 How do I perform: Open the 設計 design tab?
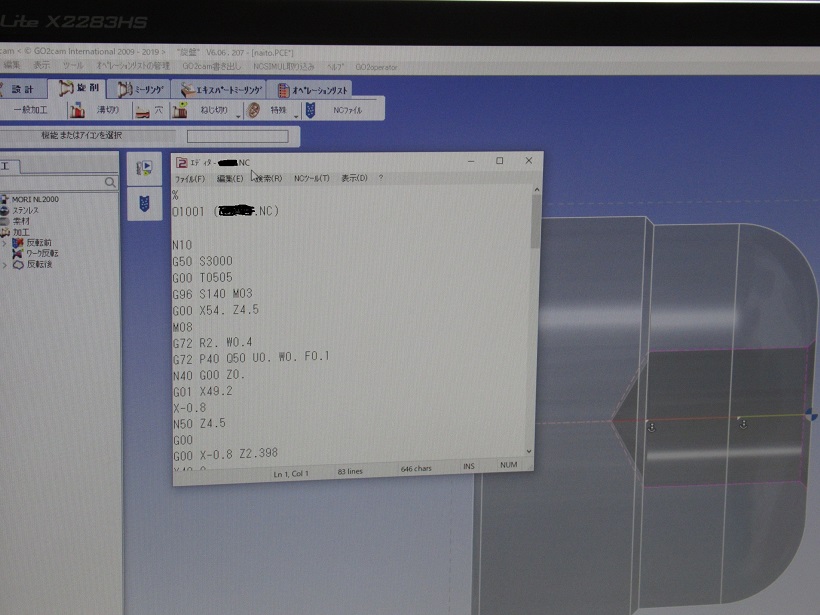(x=21, y=89)
